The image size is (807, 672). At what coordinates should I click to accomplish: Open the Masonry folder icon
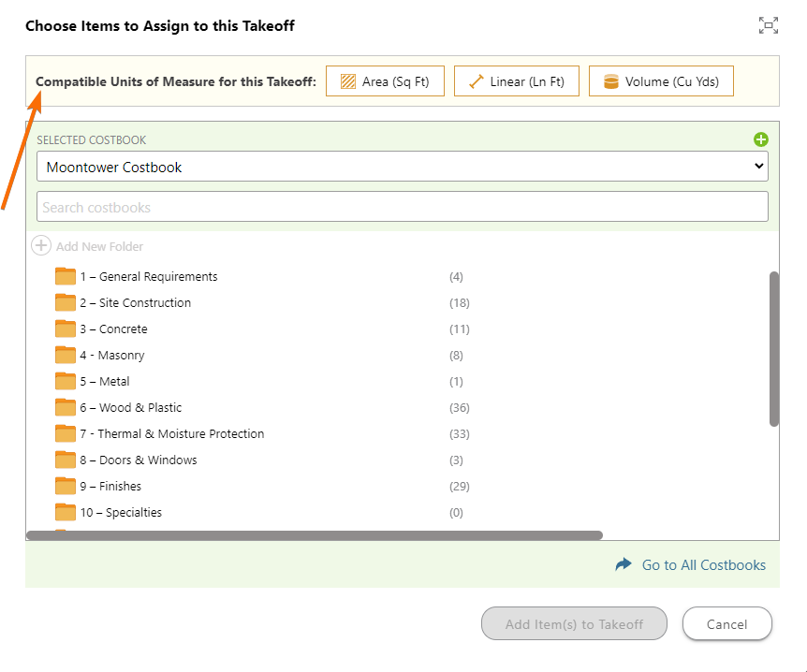click(x=66, y=355)
